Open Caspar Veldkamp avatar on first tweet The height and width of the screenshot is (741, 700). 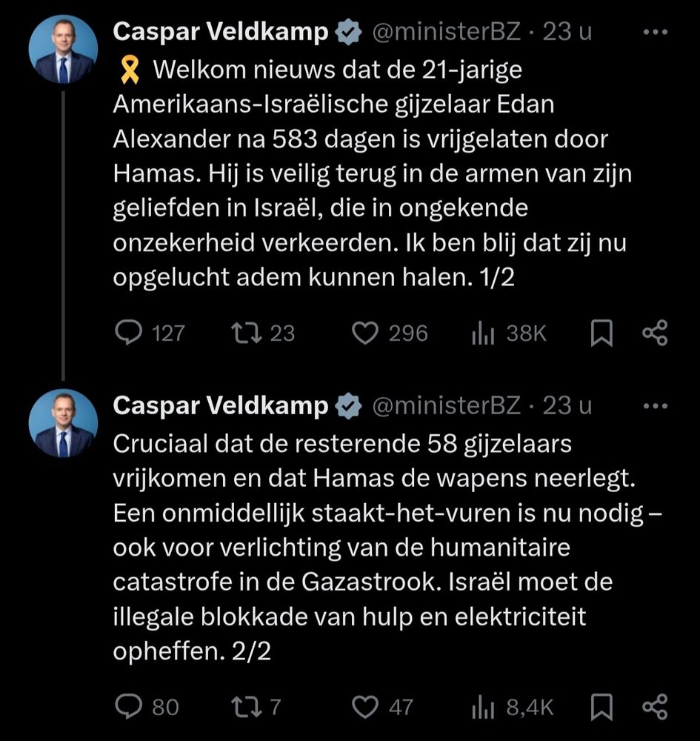click(63, 49)
